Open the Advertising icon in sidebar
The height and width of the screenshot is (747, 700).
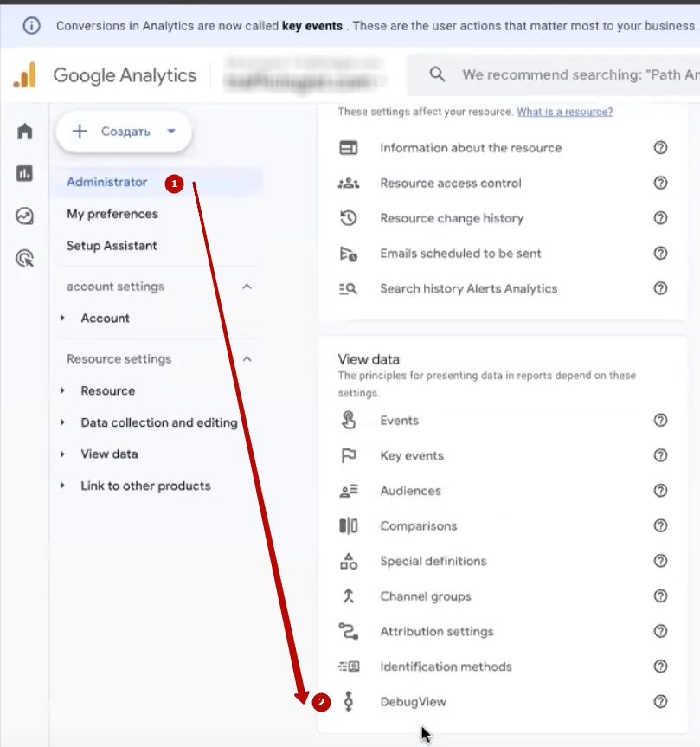coord(24,257)
